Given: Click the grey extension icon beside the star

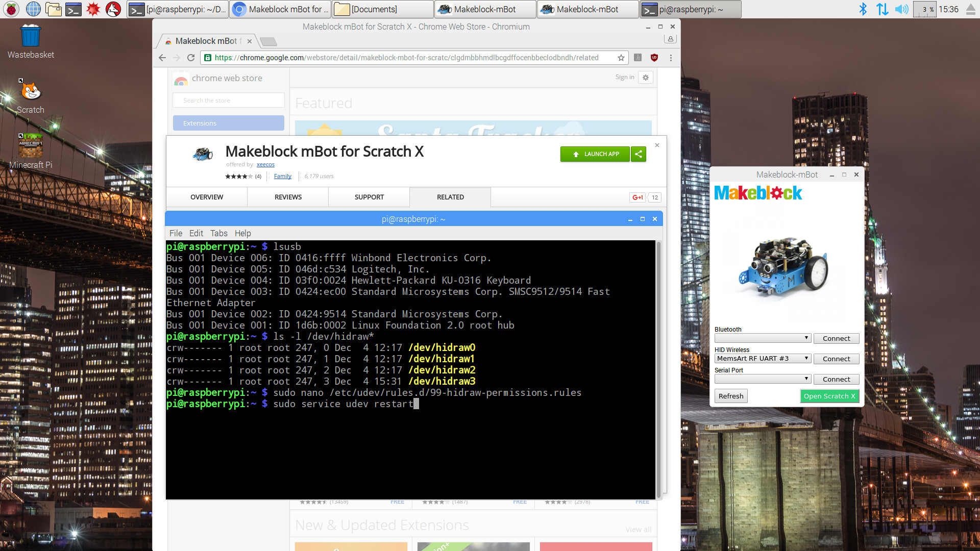Looking at the screenshot, I should pyautogui.click(x=638, y=58).
